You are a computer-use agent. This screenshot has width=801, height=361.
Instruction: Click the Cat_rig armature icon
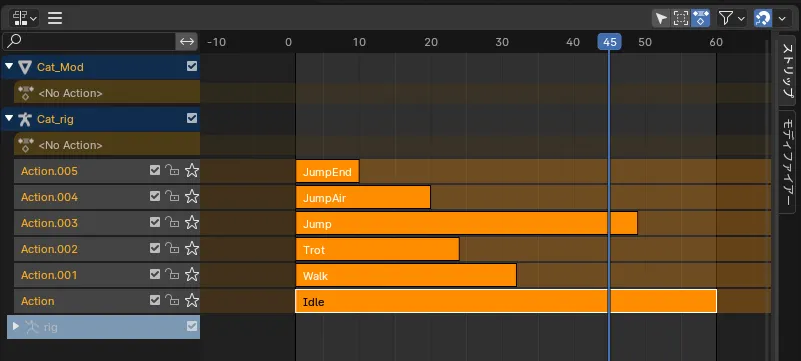tap(25, 119)
